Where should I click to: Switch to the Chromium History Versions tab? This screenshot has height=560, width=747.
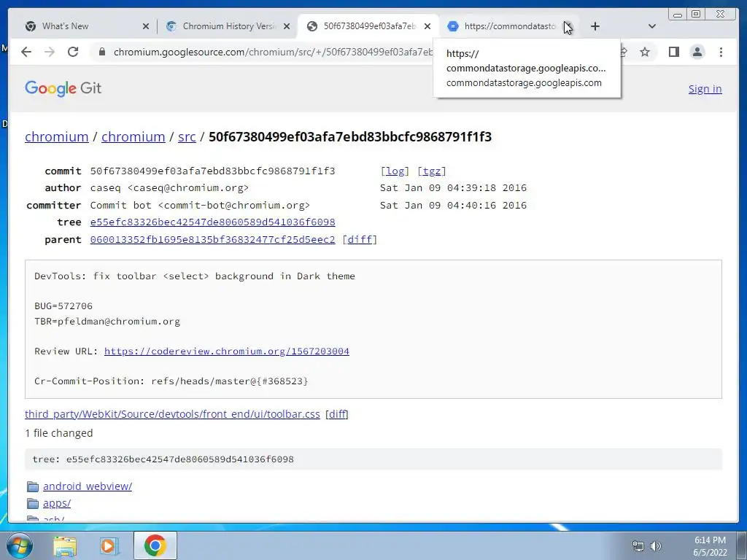click(228, 26)
